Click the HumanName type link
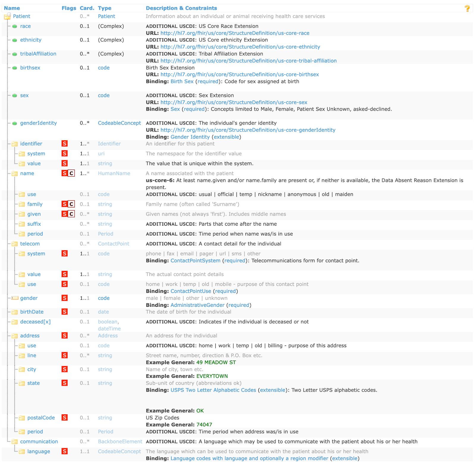The height and width of the screenshot is (464, 476). pyautogui.click(x=114, y=174)
